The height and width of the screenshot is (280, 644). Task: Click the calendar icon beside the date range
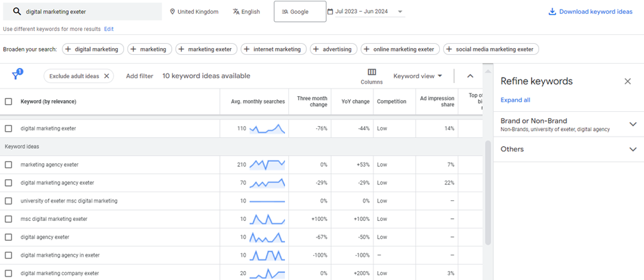[x=330, y=12]
